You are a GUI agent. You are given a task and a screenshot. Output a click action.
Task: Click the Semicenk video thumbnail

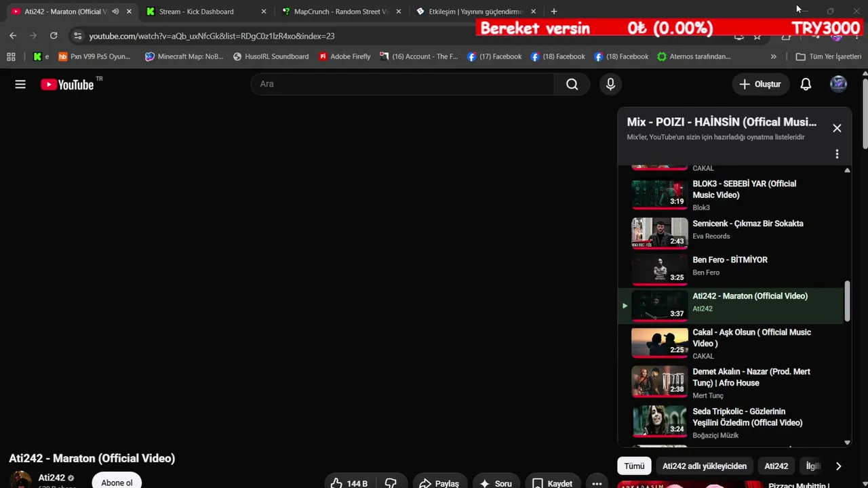pos(660,233)
